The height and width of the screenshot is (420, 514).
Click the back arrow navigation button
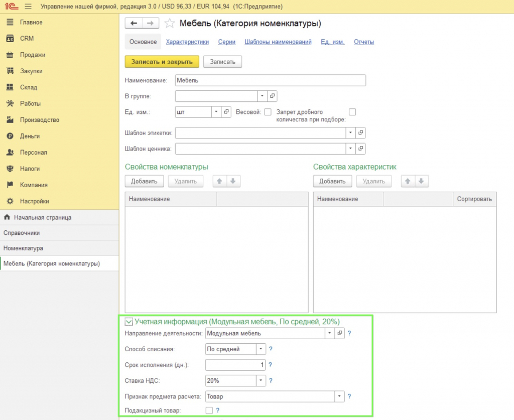coord(134,23)
